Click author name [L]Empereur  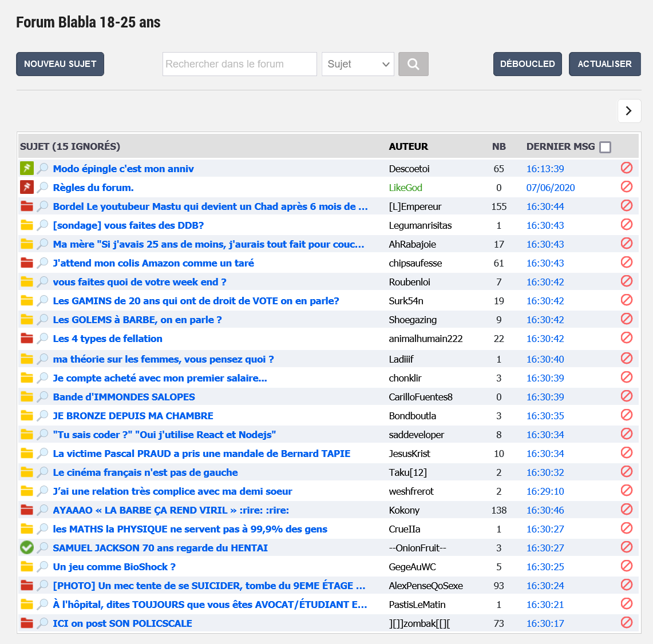pyautogui.click(x=415, y=206)
